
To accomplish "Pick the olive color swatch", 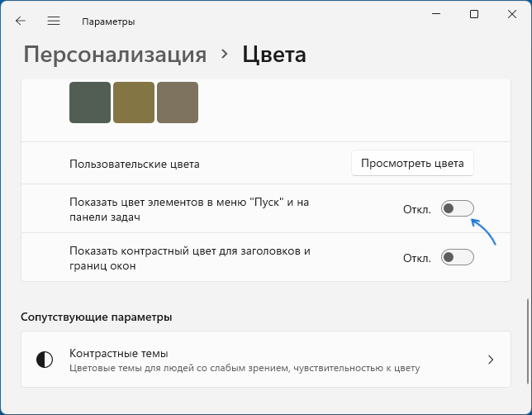I will (x=134, y=103).
